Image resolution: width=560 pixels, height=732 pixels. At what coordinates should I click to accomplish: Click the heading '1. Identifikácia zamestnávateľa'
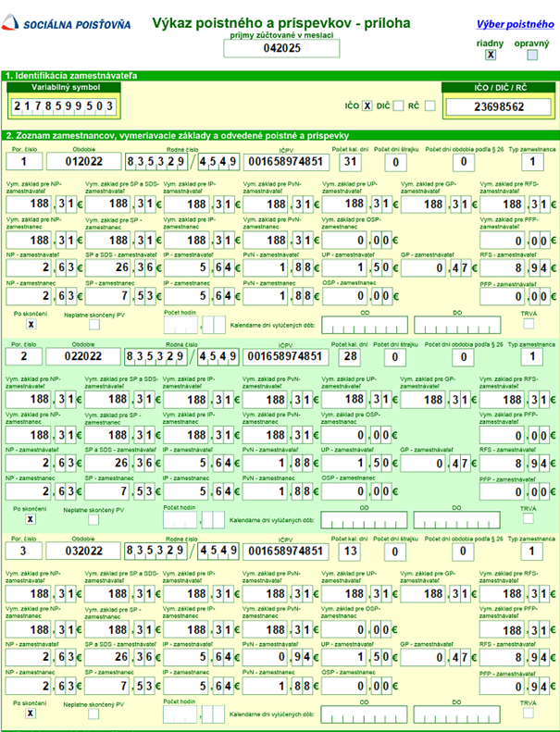click(x=71, y=76)
